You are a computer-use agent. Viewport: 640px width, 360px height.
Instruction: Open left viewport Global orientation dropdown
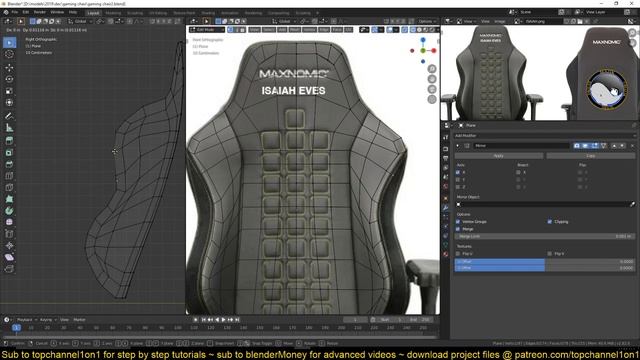point(80,21)
